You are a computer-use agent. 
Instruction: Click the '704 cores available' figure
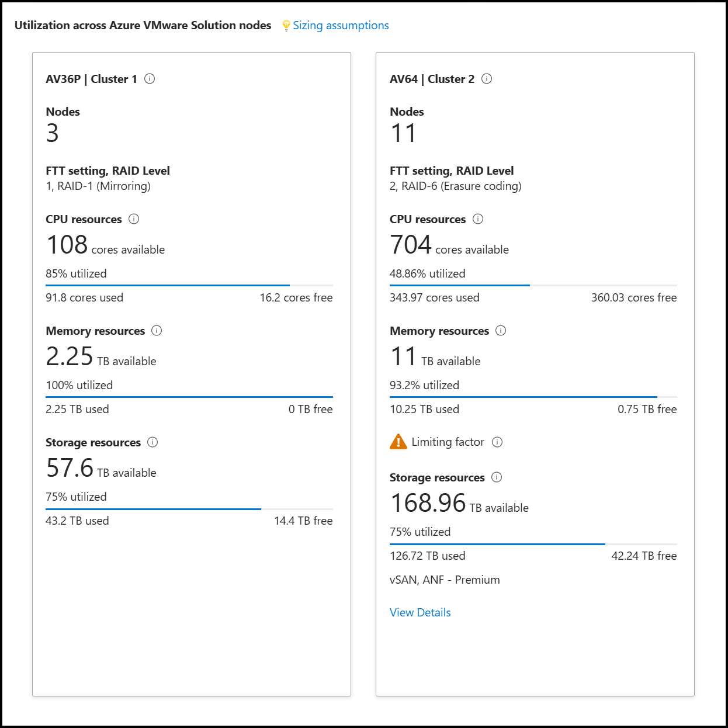(449, 245)
